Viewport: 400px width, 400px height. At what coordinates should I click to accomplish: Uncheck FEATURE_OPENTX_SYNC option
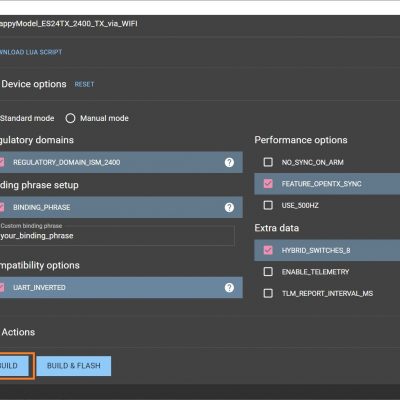(268, 184)
